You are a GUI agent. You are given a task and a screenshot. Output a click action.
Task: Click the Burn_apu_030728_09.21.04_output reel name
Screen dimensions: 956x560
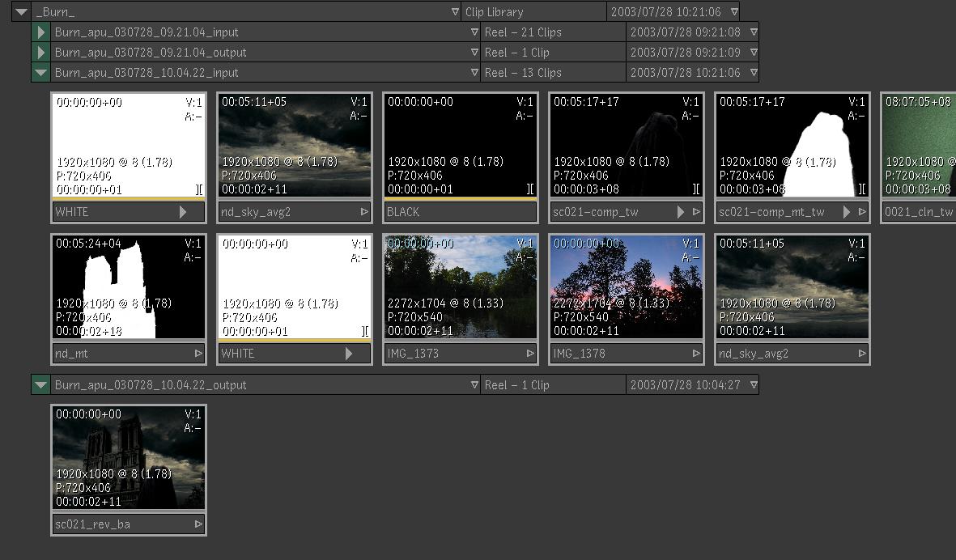click(151, 53)
